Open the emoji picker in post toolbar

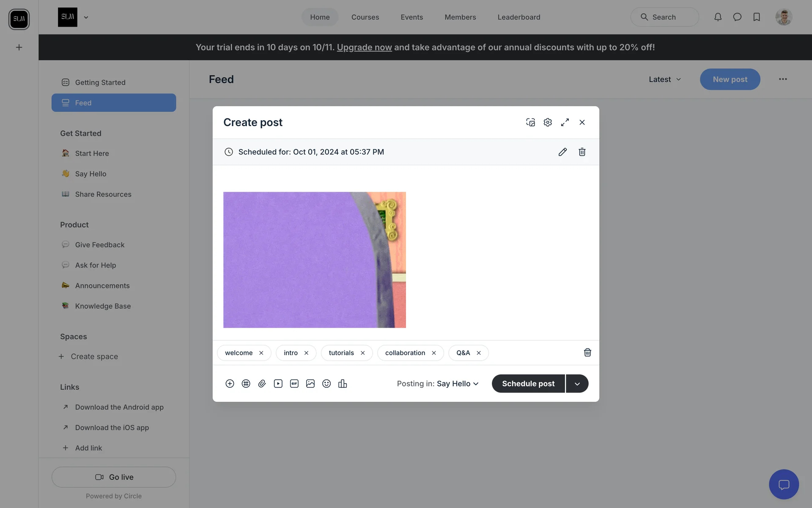click(326, 384)
